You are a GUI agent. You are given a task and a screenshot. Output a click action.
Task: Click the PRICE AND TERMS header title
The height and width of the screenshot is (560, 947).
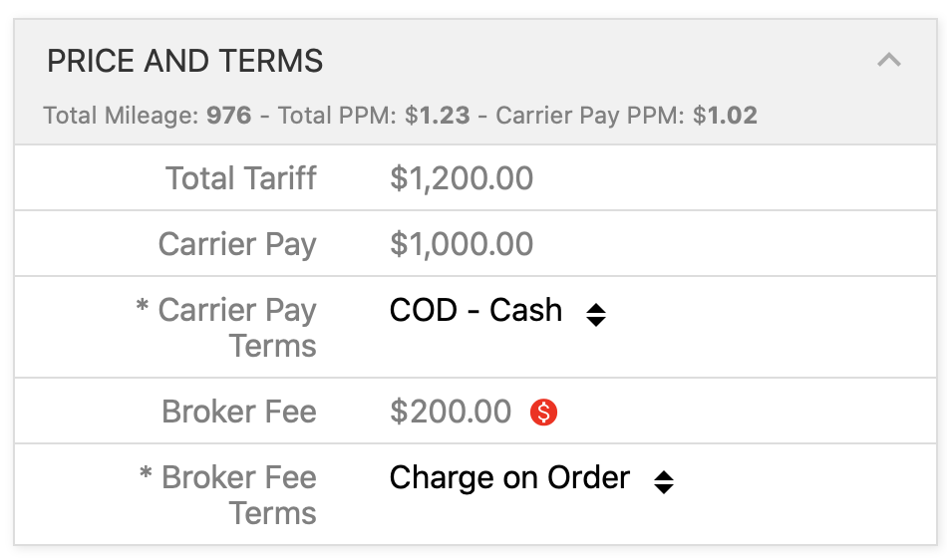[x=184, y=61]
